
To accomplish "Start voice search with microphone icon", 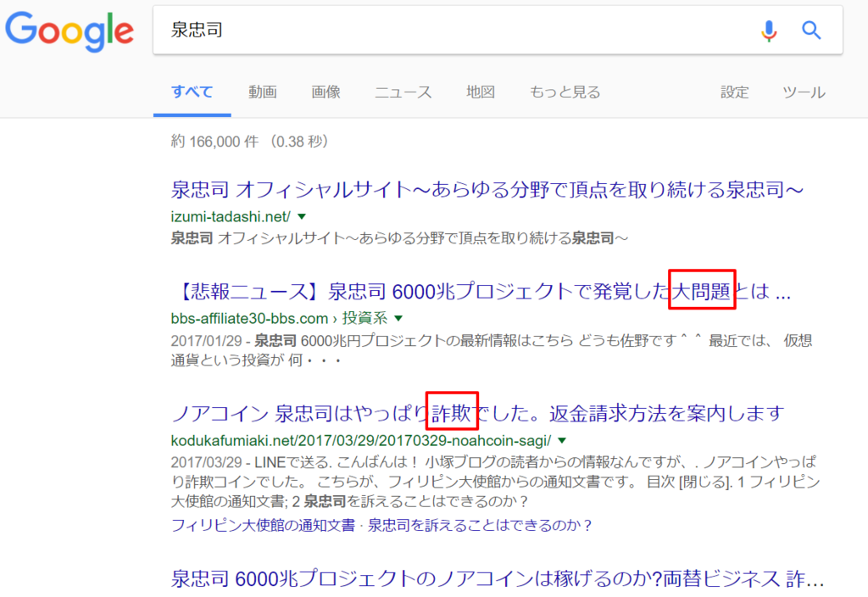I will pyautogui.click(x=768, y=31).
